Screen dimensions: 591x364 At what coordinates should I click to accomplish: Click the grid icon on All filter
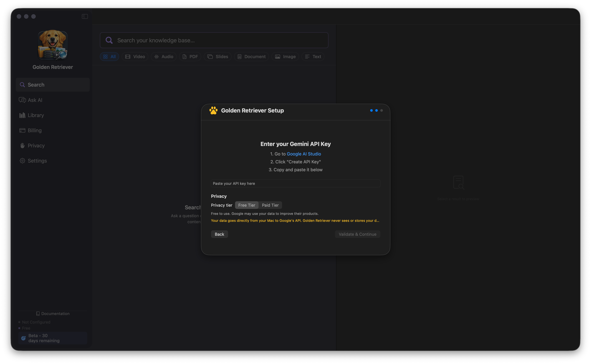pos(105,57)
